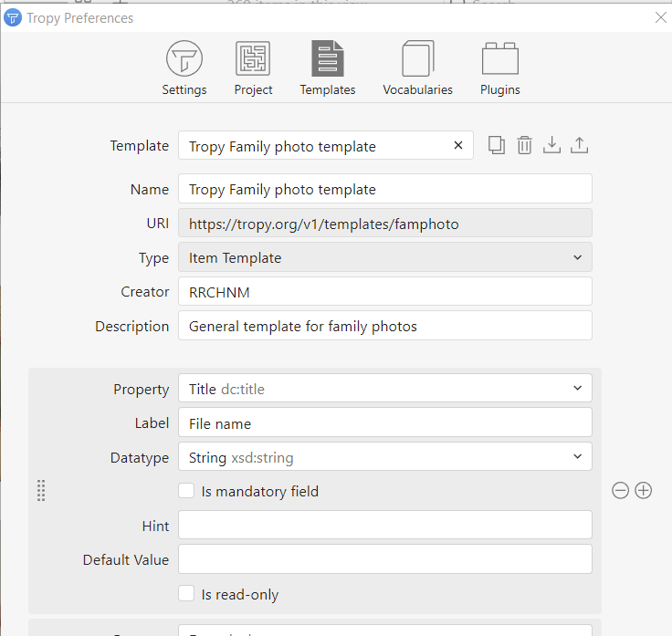Delete template with the trash icon
Viewport: 672px width, 636px height.
[524, 145]
